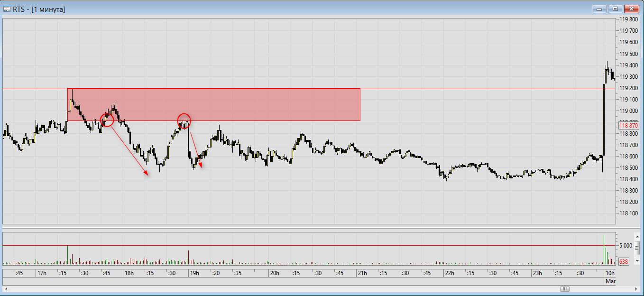The height and width of the screenshot is (296, 644).
Task: Click the 10h time axis label
Action: (x=610, y=273)
